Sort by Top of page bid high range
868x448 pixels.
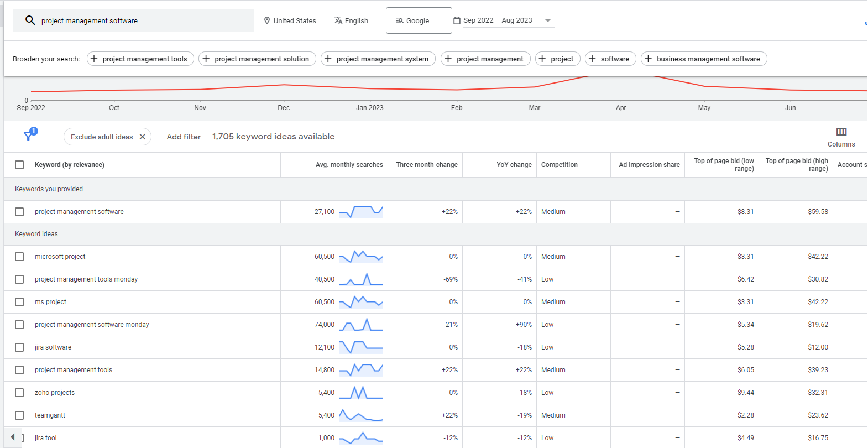[x=797, y=165]
